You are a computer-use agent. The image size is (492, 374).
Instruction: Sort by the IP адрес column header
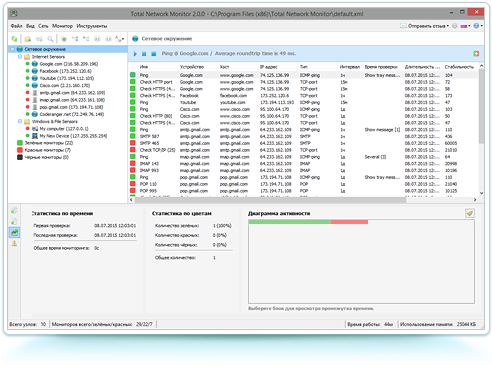click(278, 67)
